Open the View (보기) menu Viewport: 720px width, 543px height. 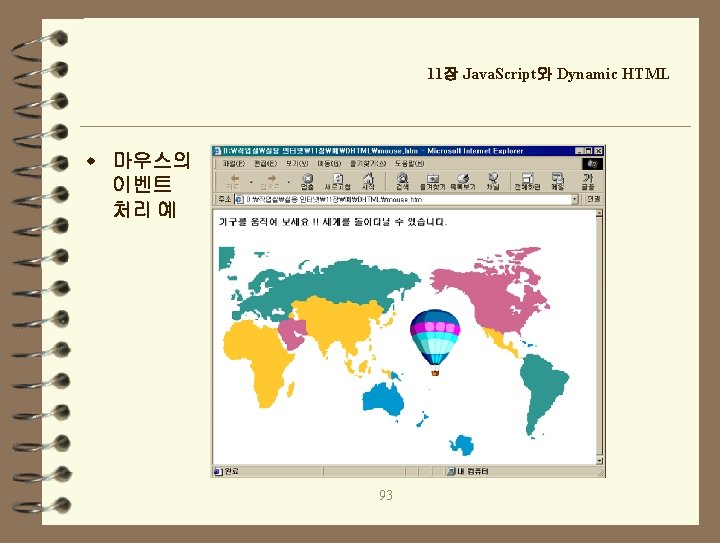click(x=297, y=163)
